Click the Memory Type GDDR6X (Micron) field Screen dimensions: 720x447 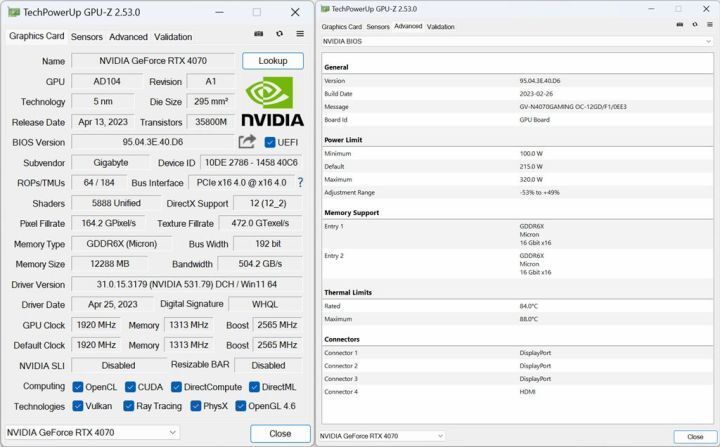(x=122, y=243)
